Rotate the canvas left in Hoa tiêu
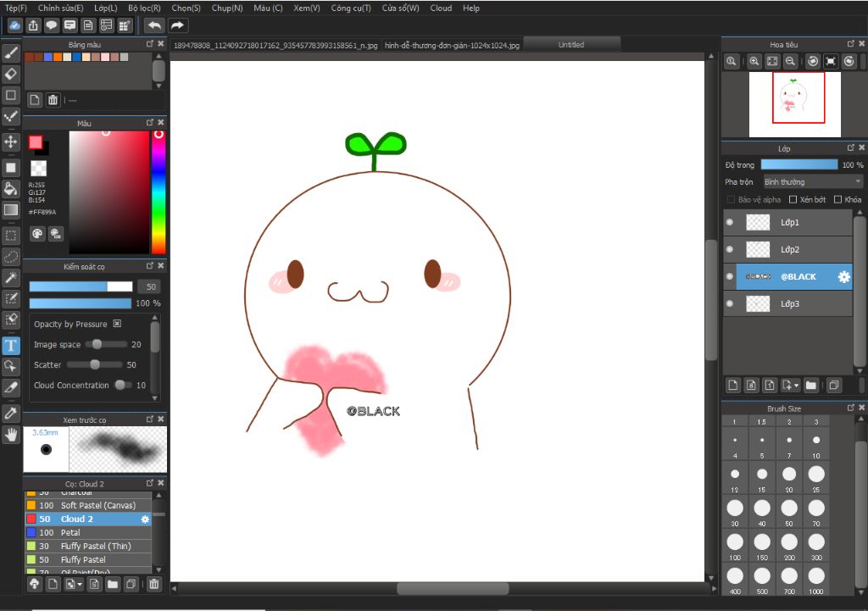The height and width of the screenshot is (611, 868). [813, 61]
